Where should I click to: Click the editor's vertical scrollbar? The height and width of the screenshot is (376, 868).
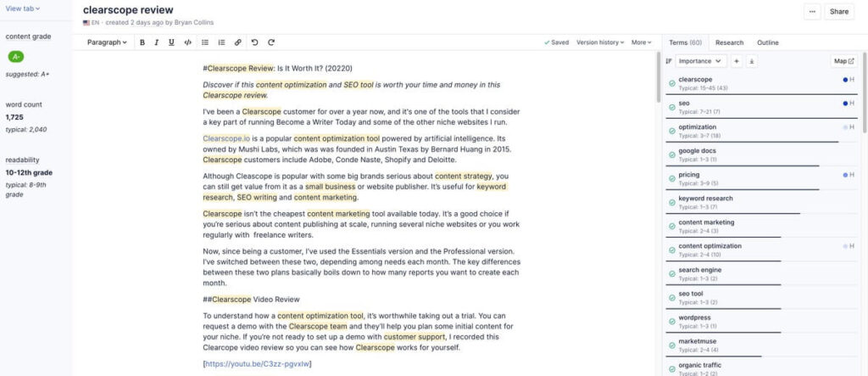point(659,76)
